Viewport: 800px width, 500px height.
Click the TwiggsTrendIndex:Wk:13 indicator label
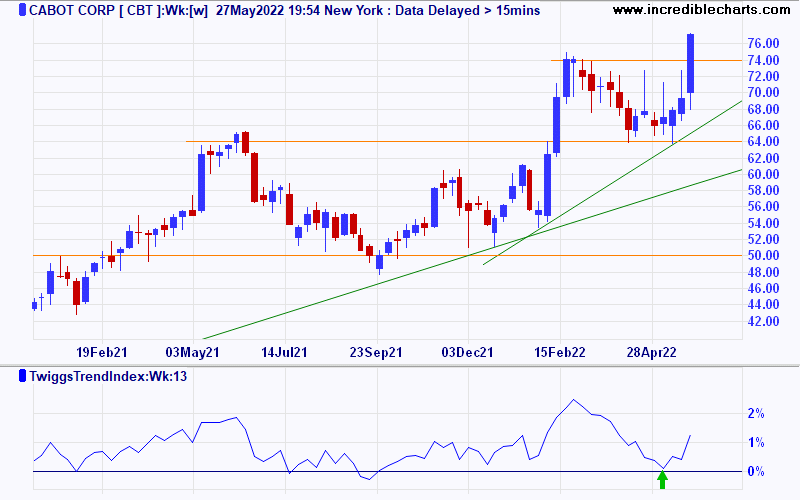[108, 377]
